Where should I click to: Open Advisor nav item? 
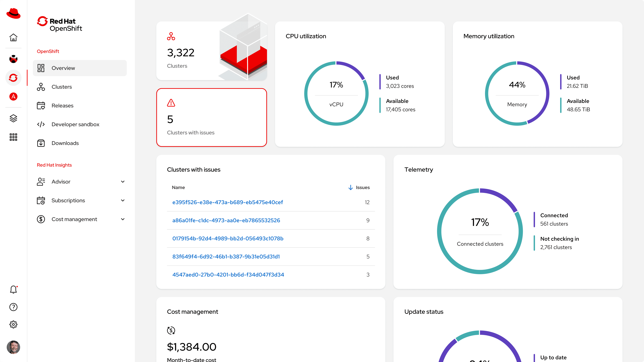[80, 182]
